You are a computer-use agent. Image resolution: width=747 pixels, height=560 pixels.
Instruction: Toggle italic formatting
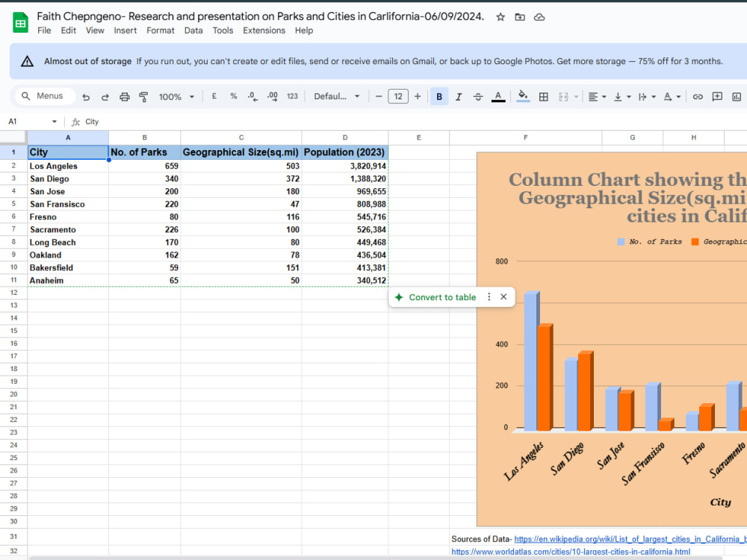459,96
